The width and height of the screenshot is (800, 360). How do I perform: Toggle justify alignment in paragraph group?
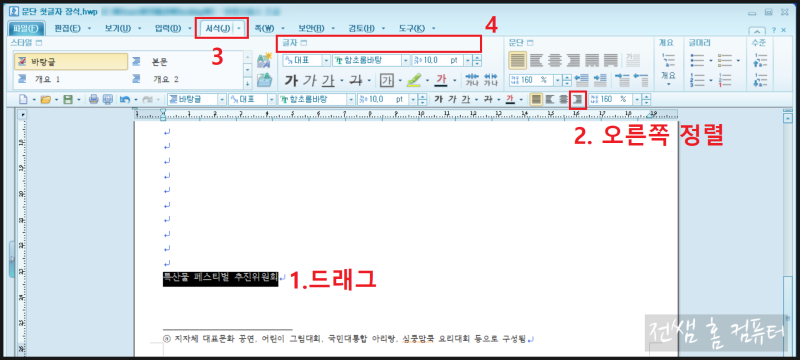coord(517,61)
